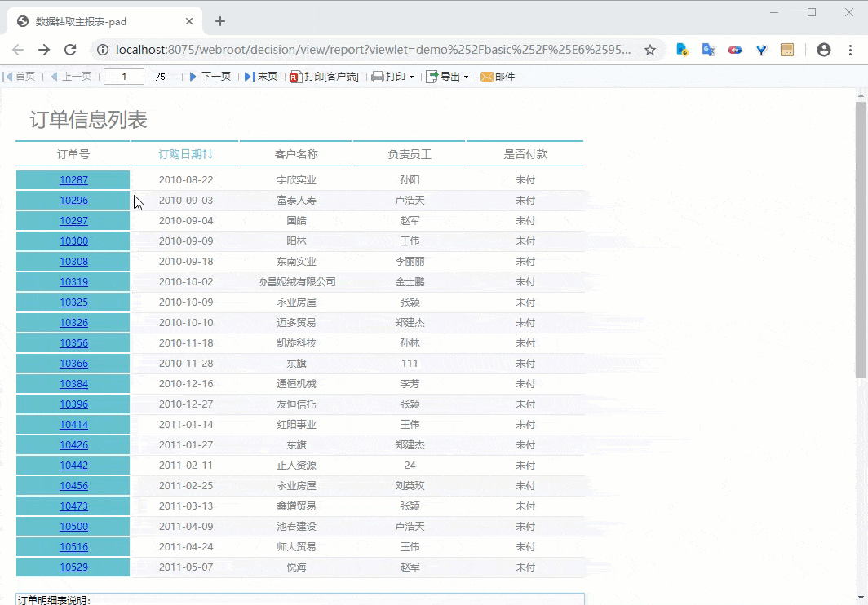This screenshot has width=868, height=605.
Task: Select the 订单号 column header
Action: click(73, 154)
